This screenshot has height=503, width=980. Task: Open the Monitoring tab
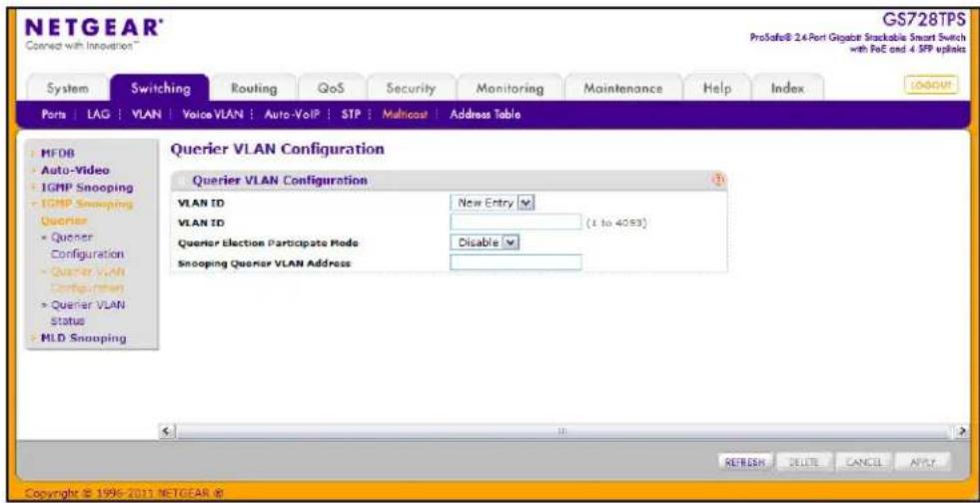click(x=509, y=89)
